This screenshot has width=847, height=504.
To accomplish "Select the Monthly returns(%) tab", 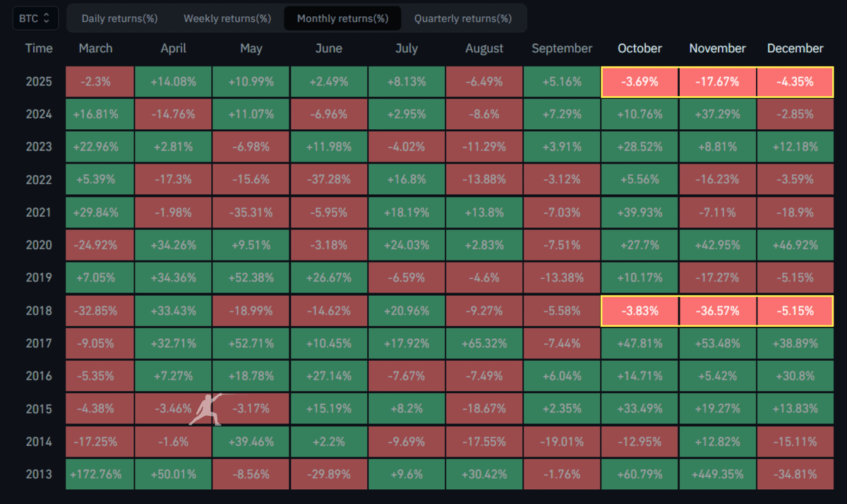I will pyautogui.click(x=342, y=18).
